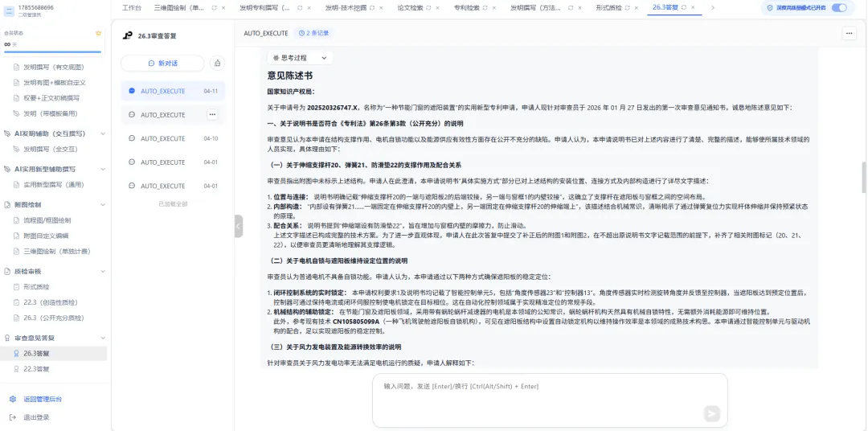
Task: Switch to the 形式质检 tab
Action: tap(608, 8)
